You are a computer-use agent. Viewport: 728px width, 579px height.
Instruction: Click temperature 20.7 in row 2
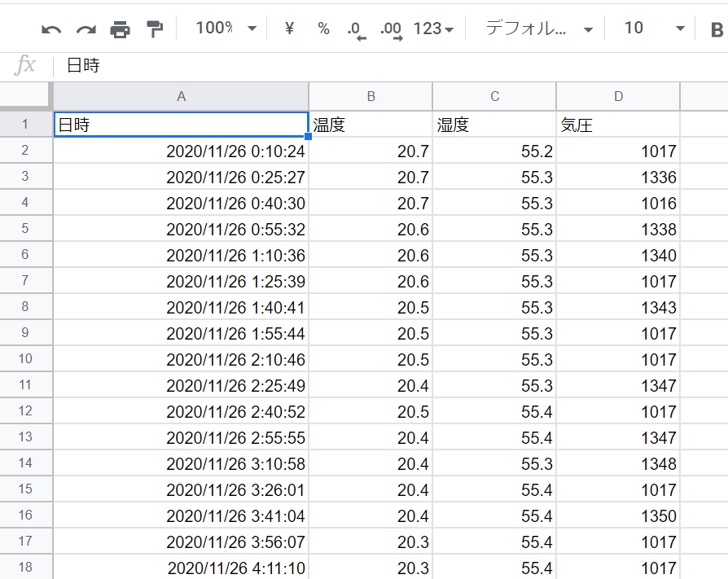click(x=371, y=151)
